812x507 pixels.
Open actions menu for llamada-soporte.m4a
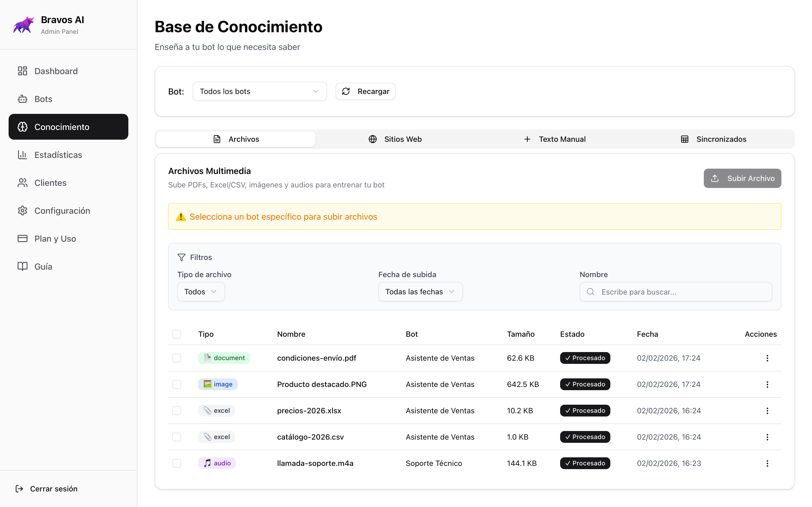(767, 463)
